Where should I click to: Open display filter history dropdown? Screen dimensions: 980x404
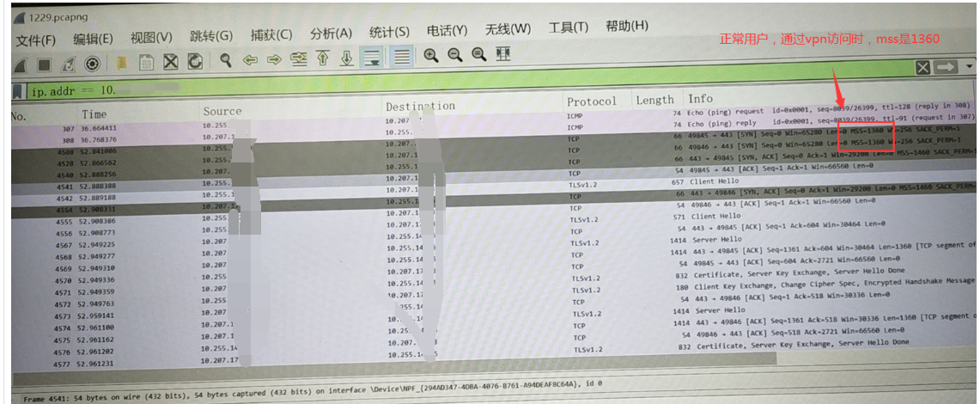(x=970, y=66)
